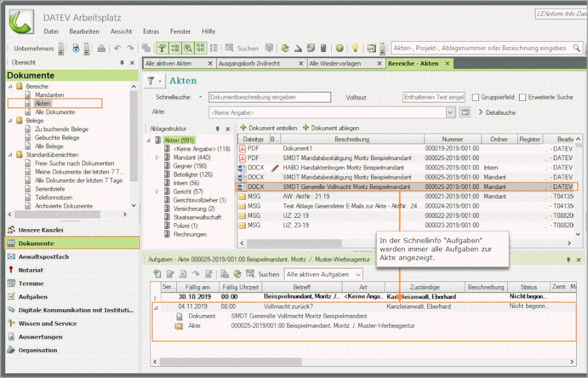This screenshot has height=378, width=588.
Task: Open the Schnellsuche dropdown arrow
Action: pos(201,97)
